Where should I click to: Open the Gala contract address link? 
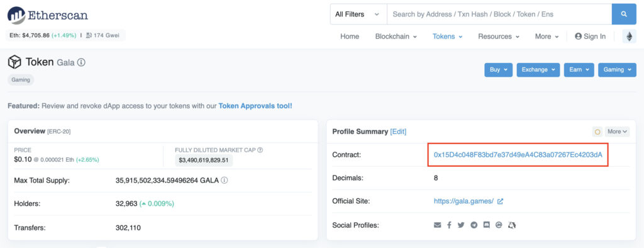[x=518, y=155]
